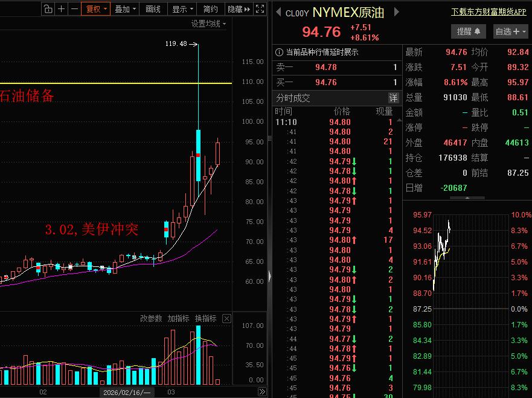
Task: Go to next contract with right arrow
Action: click(396, 12)
